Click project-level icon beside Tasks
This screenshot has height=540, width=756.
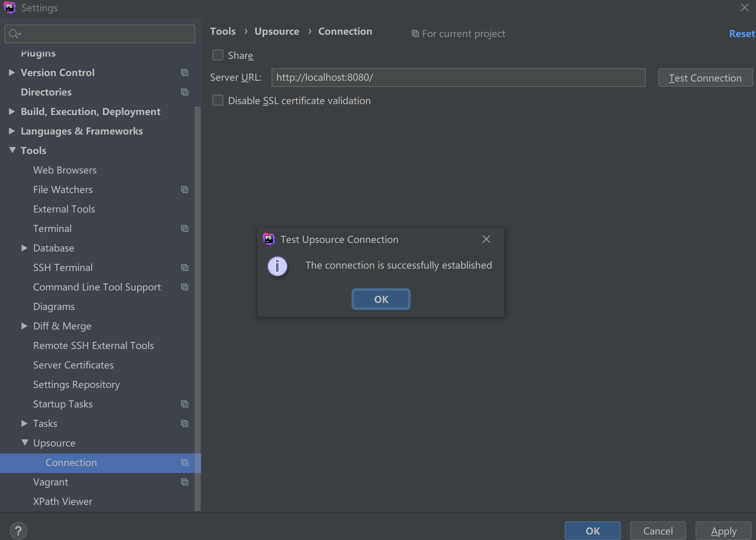[185, 423]
